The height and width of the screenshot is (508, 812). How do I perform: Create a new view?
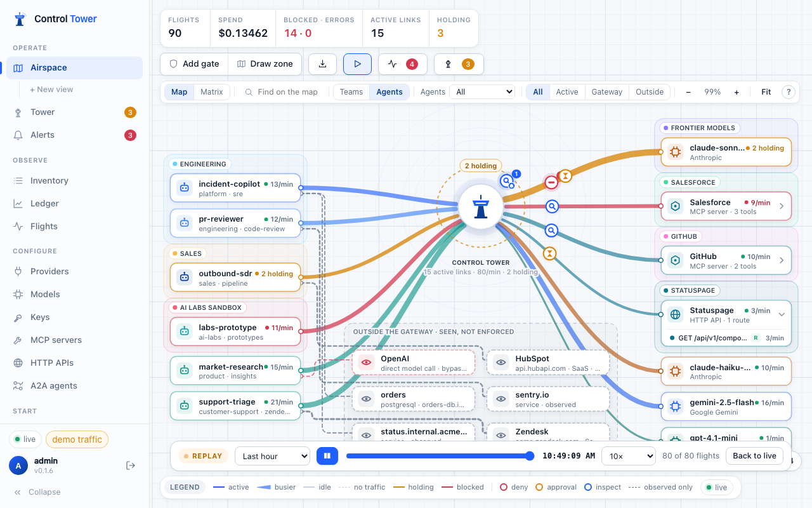(x=51, y=90)
